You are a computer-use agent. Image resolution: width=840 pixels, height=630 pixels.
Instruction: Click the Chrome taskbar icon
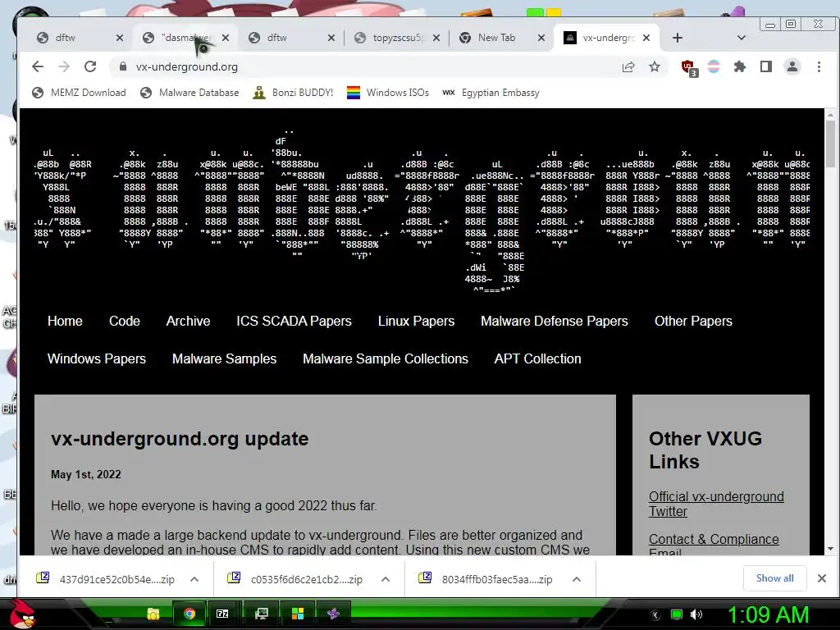click(189, 614)
